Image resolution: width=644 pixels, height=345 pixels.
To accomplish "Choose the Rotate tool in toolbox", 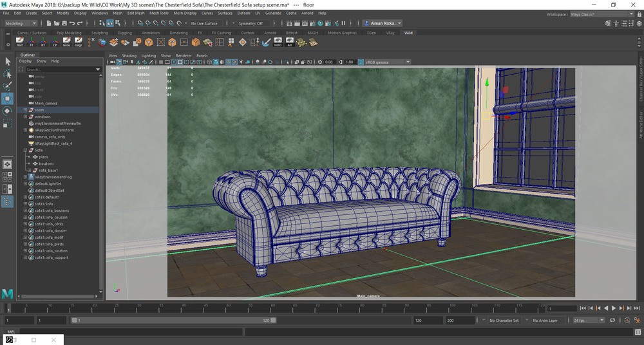I will point(7,111).
